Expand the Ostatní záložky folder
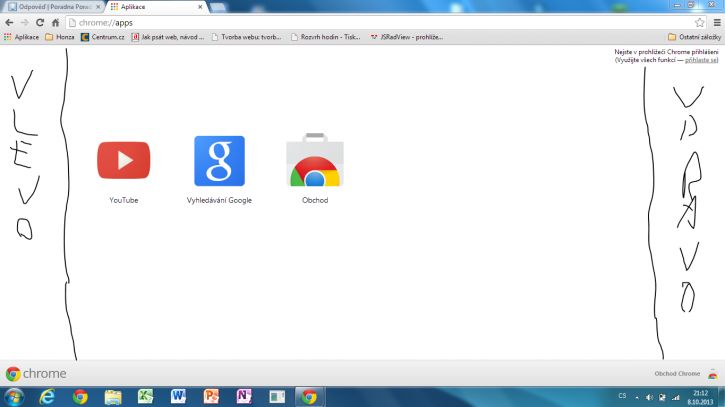The height and width of the screenshot is (407, 725). (x=694, y=37)
